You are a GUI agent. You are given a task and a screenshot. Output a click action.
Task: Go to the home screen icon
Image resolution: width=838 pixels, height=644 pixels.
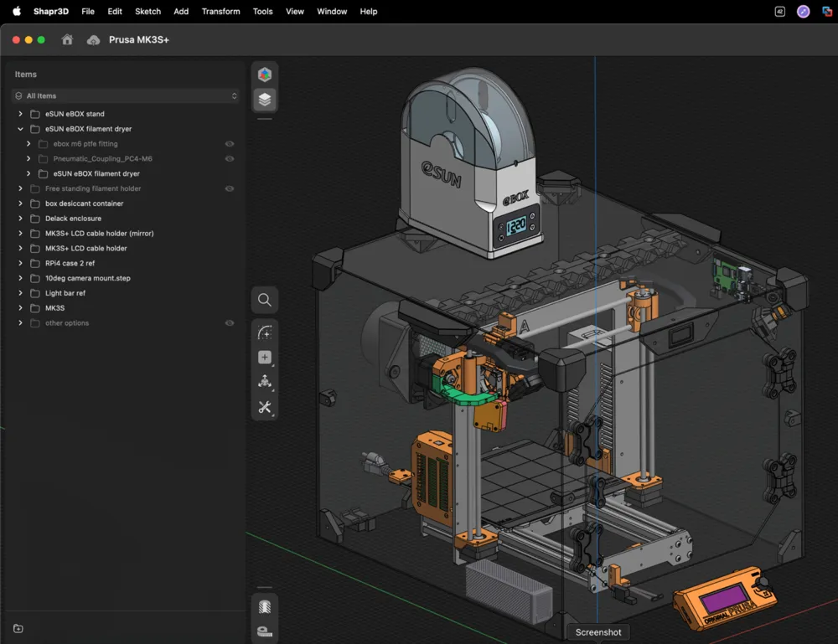67,39
